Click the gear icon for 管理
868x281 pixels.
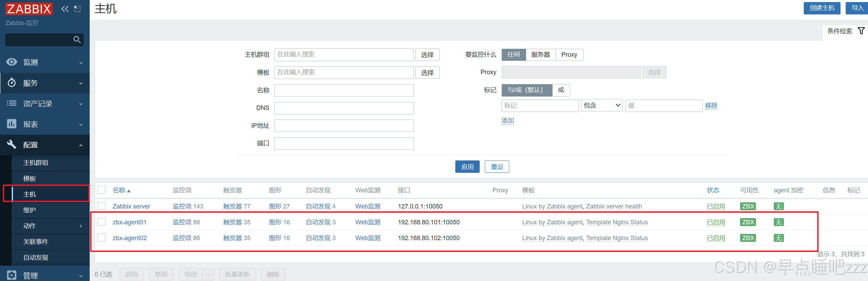click(x=12, y=275)
